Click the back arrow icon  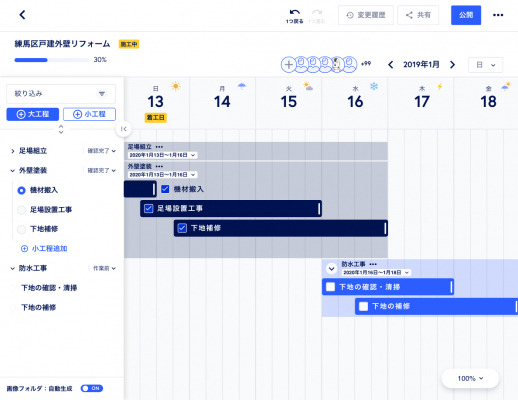pos(22,15)
